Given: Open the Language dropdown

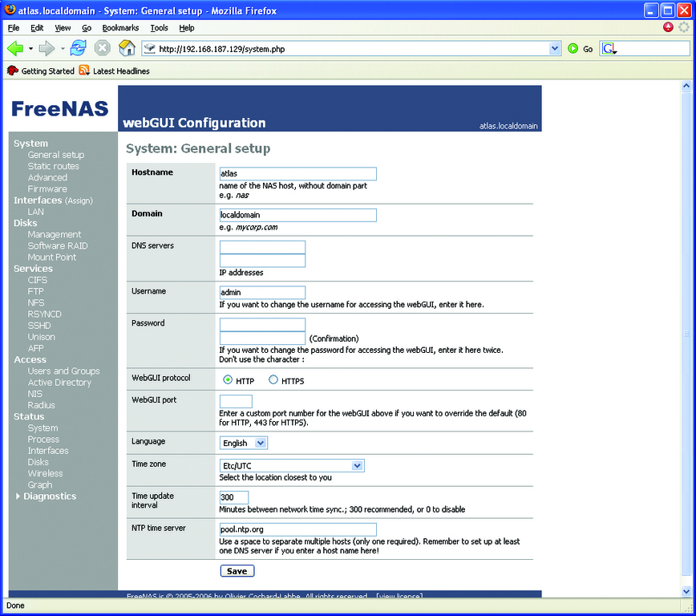Looking at the screenshot, I should pos(244,443).
